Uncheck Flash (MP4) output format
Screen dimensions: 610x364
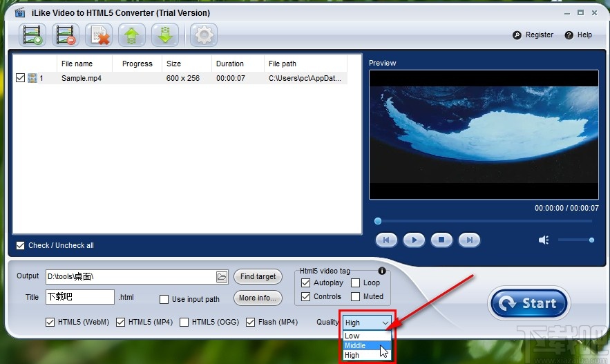(250, 322)
